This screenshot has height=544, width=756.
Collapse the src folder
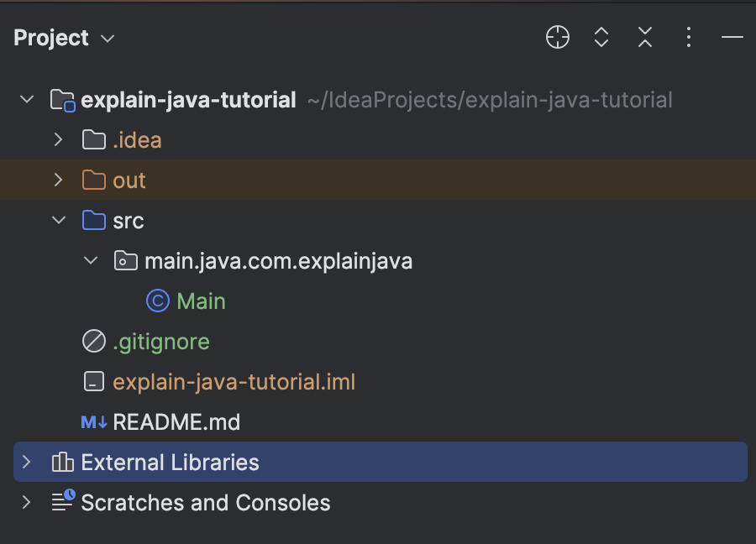pyautogui.click(x=58, y=221)
